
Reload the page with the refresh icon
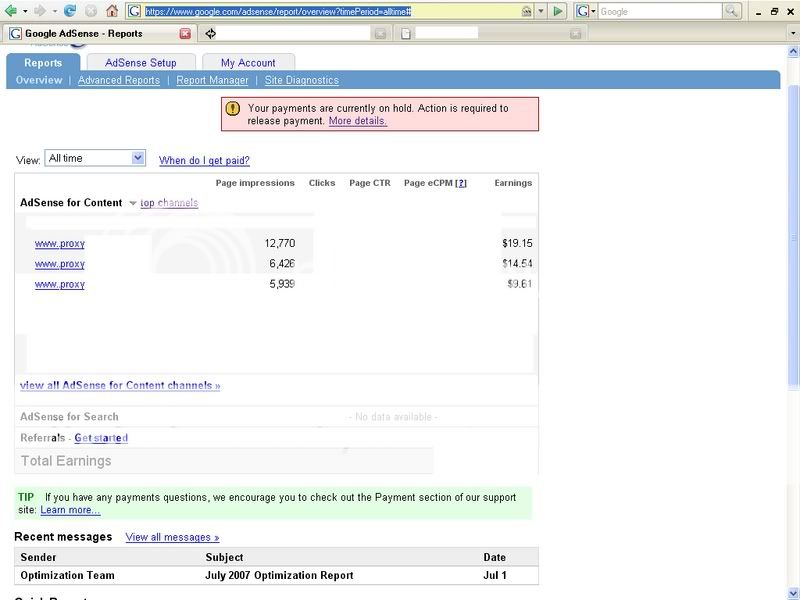(70, 11)
